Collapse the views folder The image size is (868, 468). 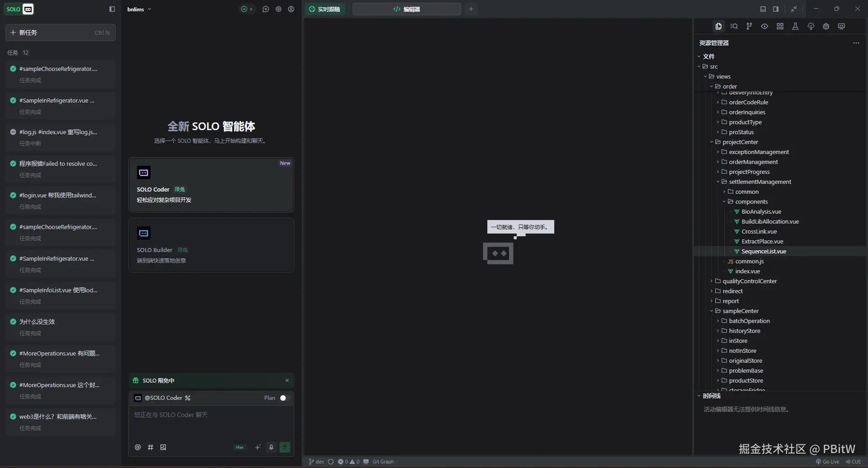(x=705, y=76)
